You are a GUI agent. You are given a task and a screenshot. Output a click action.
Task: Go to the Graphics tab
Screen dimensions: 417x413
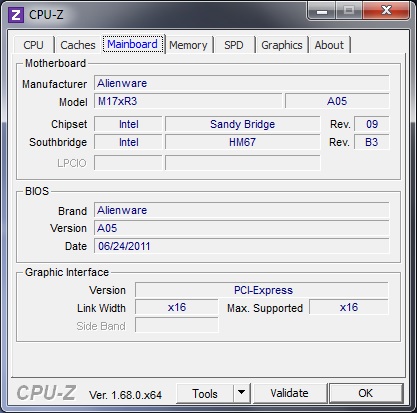[x=282, y=45]
